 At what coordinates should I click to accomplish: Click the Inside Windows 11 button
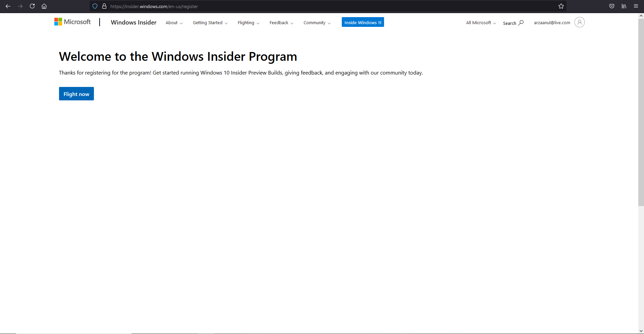pyautogui.click(x=363, y=22)
